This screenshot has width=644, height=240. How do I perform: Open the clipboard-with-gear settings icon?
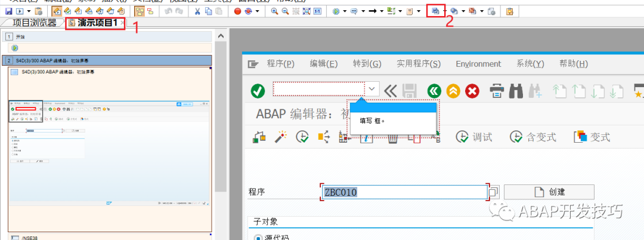[x=38, y=11]
